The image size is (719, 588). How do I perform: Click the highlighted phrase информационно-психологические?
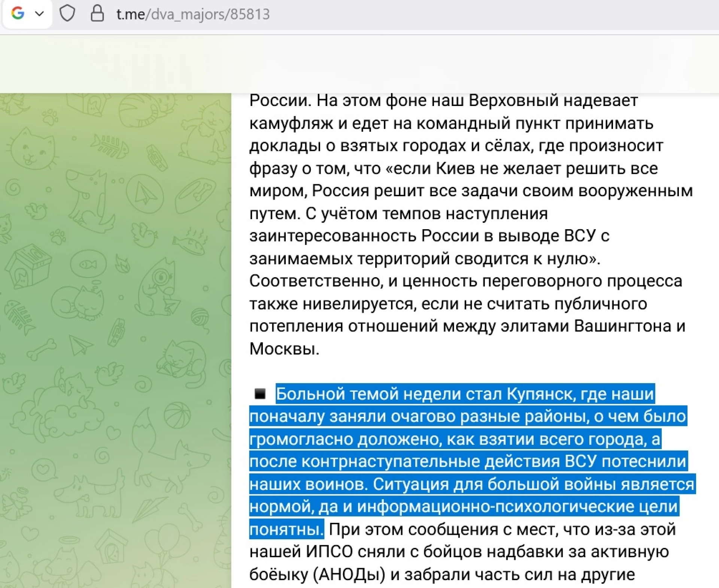coord(495,507)
